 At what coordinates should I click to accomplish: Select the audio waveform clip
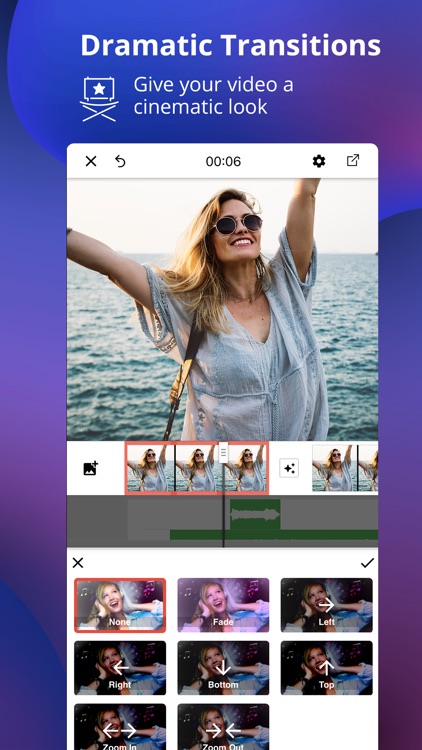255,514
